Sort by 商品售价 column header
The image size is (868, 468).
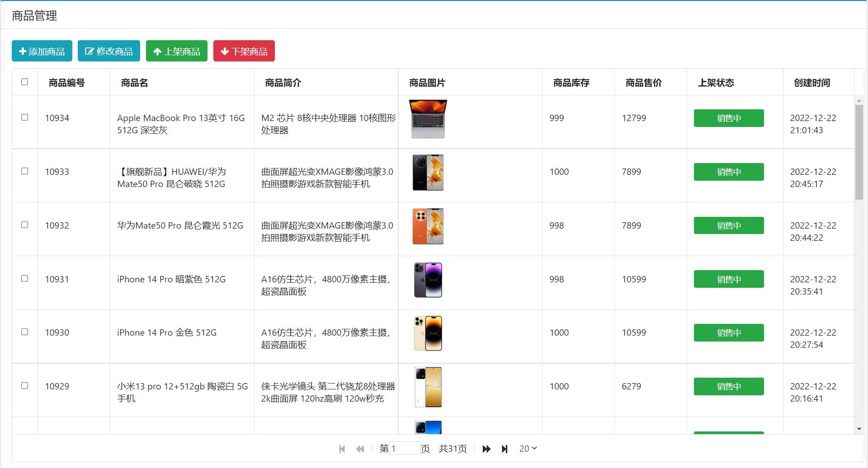point(643,83)
